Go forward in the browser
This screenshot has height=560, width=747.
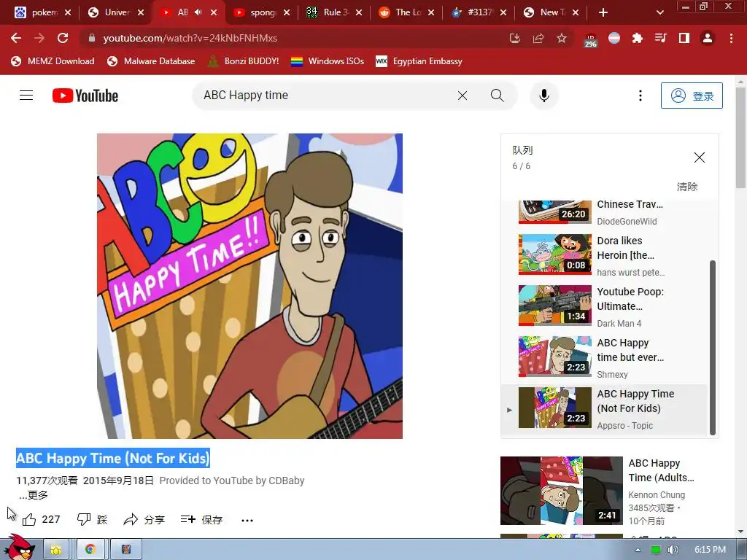[39, 38]
